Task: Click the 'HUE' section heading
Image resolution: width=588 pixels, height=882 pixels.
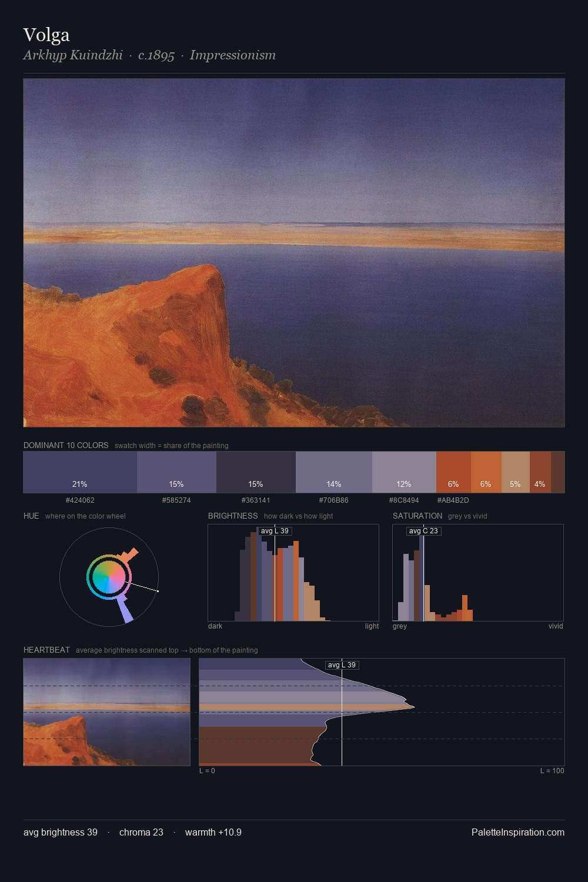Action: pos(31,516)
